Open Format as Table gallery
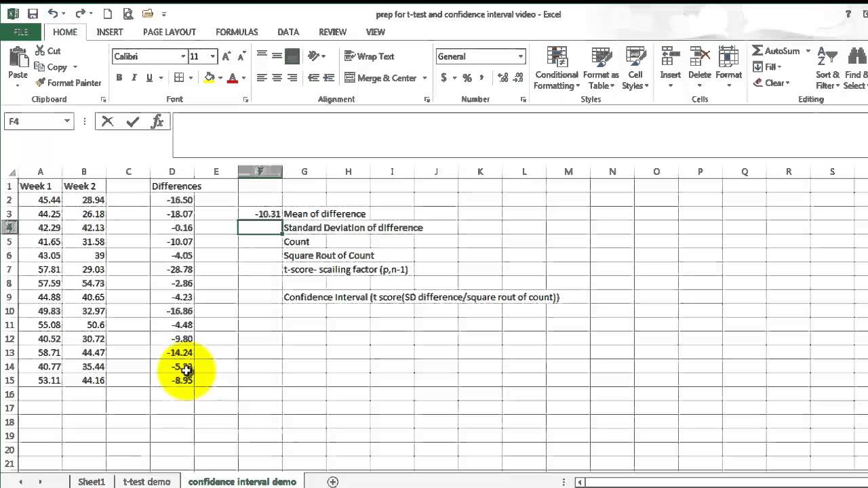The image size is (868, 488). coord(601,68)
